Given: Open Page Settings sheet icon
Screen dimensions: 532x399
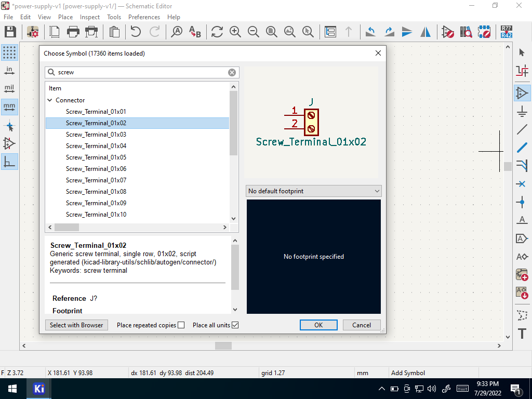Looking at the screenshot, I should 54,32.
